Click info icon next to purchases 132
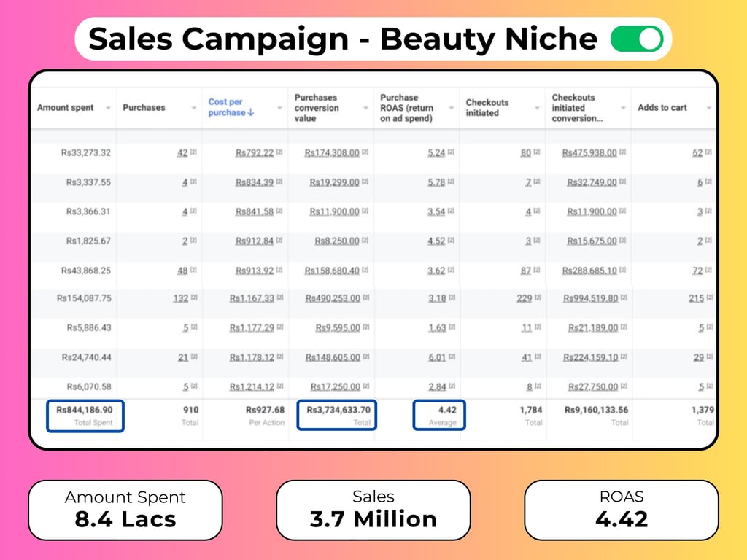The height and width of the screenshot is (560, 747). pyautogui.click(x=194, y=297)
